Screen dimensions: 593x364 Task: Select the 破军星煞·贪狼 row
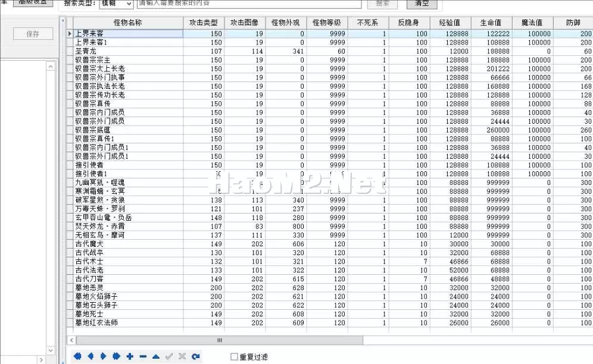(x=330, y=200)
